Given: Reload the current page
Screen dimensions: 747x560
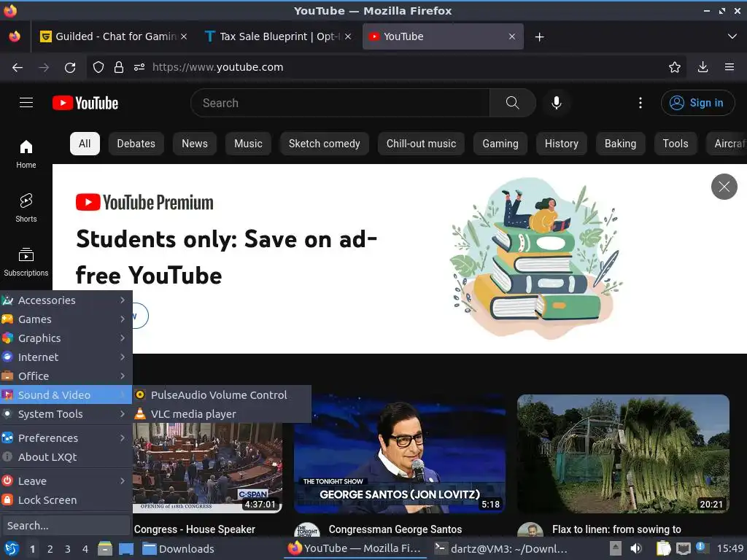Looking at the screenshot, I should pyautogui.click(x=70, y=67).
